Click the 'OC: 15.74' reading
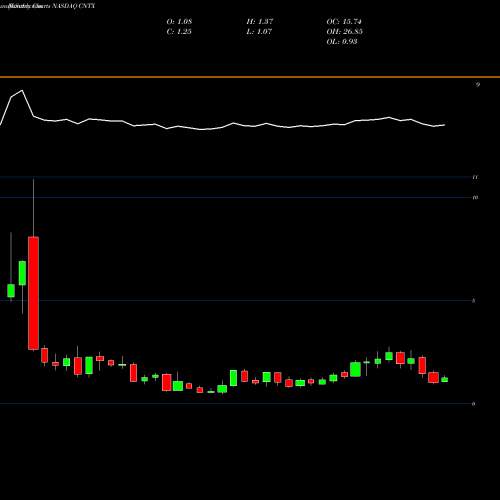Viewport: 500px width, 500px height. click(344, 22)
